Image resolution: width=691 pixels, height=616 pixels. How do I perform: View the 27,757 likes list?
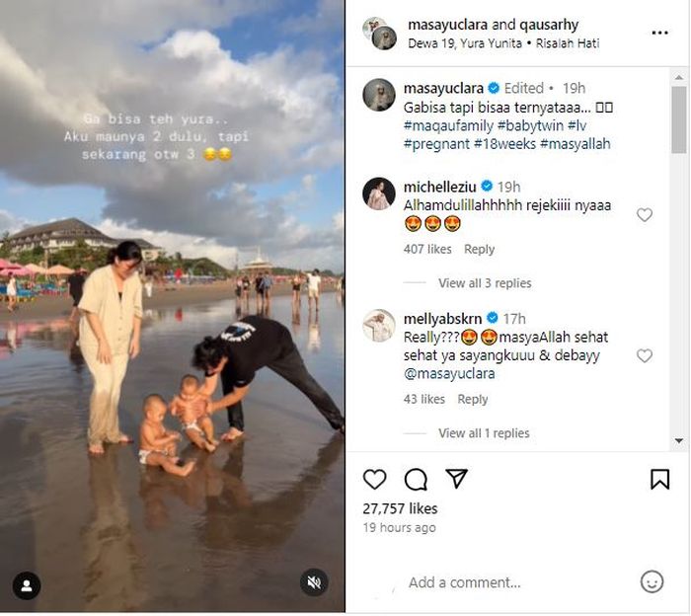(x=400, y=508)
